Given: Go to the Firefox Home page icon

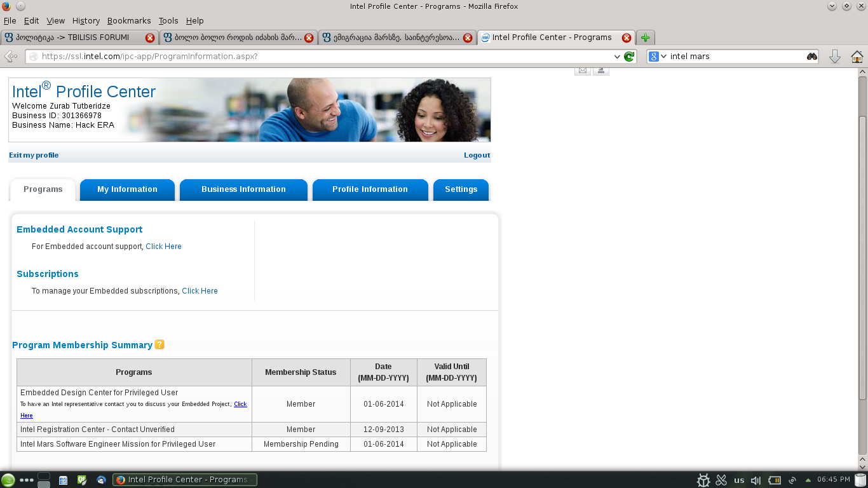Looking at the screenshot, I should [x=857, y=57].
